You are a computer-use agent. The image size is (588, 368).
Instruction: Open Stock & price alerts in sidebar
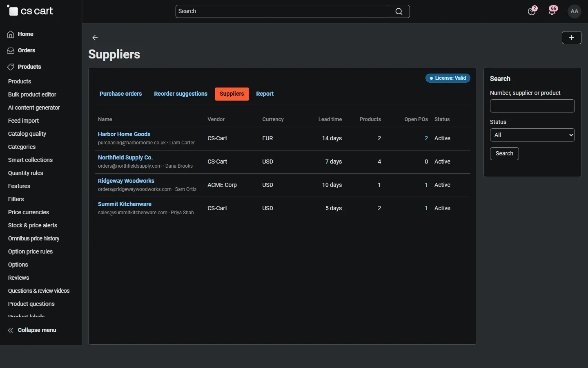pyautogui.click(x=33, y=225)
